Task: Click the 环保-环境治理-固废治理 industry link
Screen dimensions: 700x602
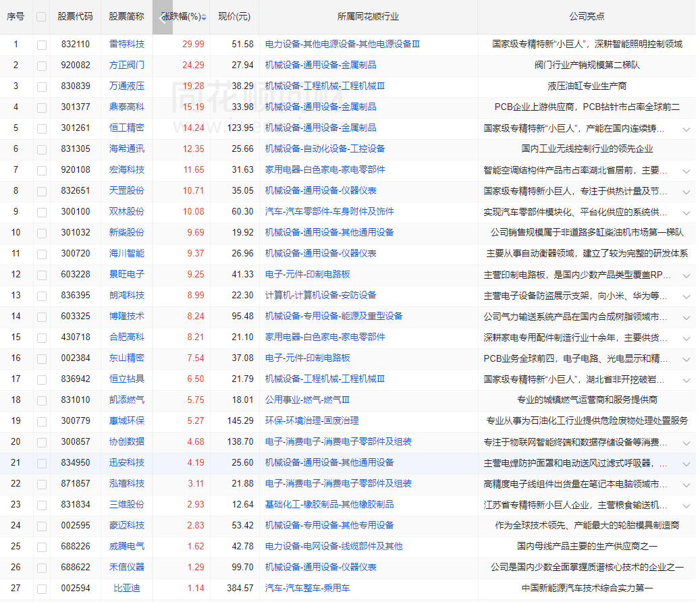Action: click(x=312, y=421)
